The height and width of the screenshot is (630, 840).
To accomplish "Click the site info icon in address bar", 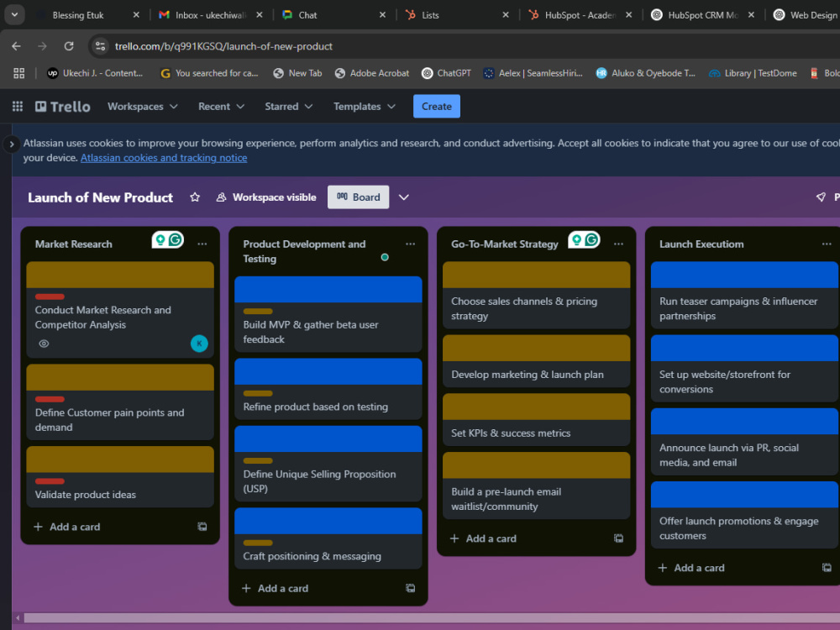I will coord(101,46).
